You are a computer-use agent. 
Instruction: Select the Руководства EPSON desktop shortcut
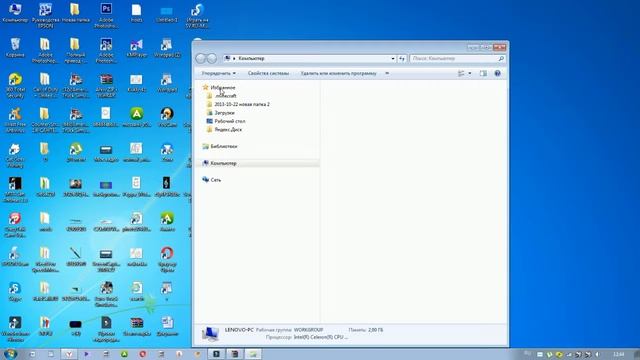click(x=45, y=16)
